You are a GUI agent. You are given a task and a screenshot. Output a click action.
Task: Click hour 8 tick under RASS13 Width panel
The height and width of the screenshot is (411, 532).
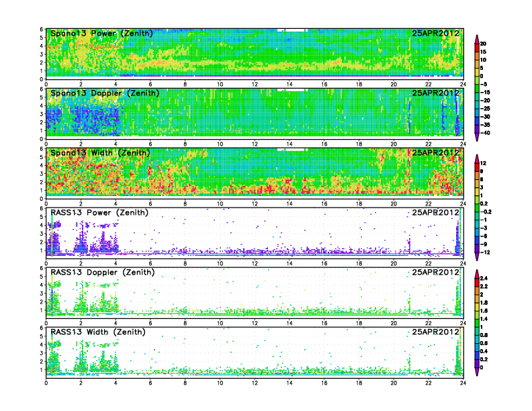[x=185, y=383]
